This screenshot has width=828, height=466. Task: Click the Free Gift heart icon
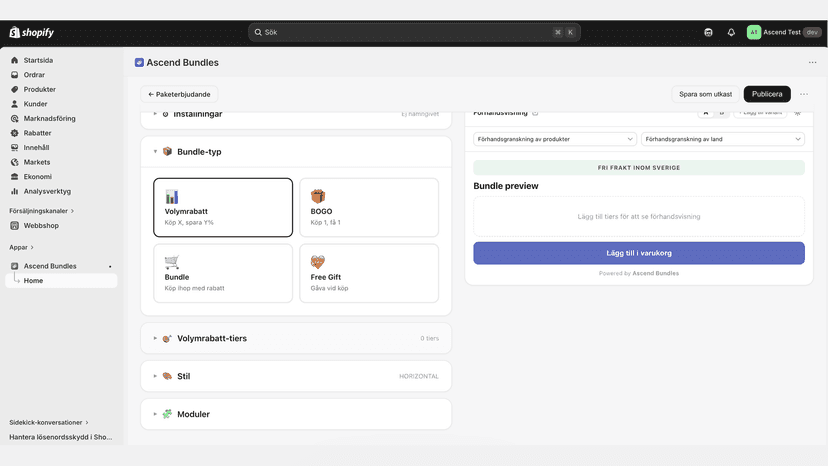pyautogui.click(x=317, y=262)
